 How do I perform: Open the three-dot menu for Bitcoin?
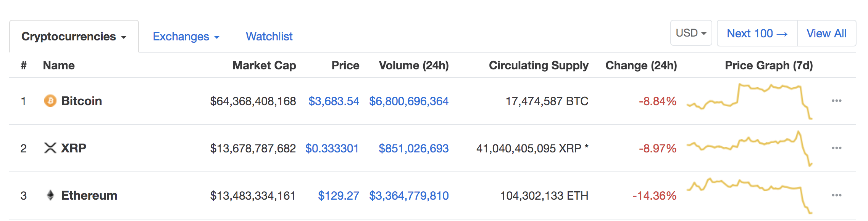pyautogui.click(x=836, y=101)
